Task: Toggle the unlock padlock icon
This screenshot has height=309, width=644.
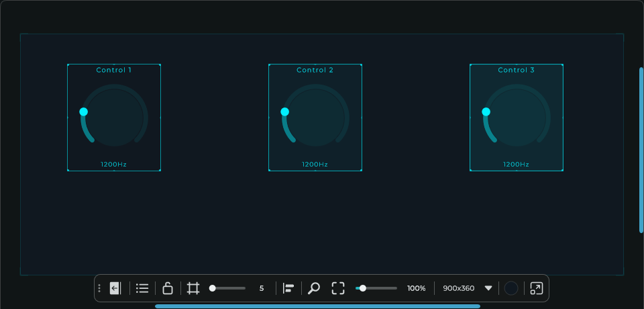Action: [x=168, y=288]
